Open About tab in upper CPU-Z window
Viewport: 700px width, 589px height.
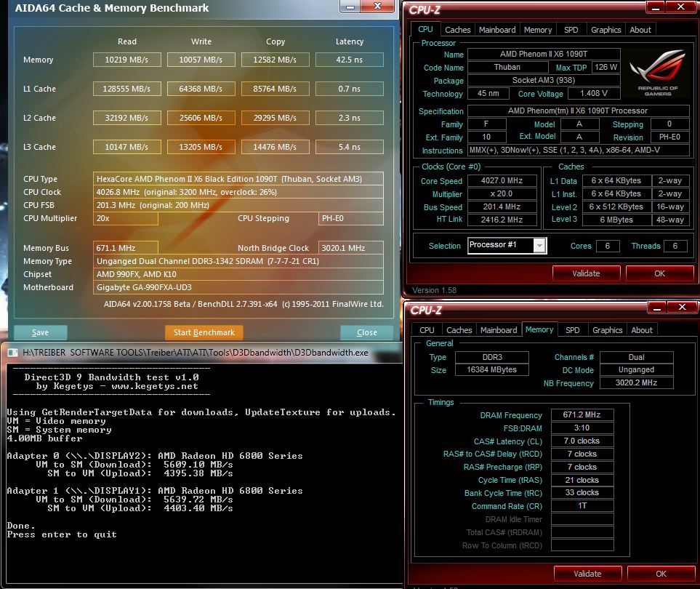[x=640, y=30]
